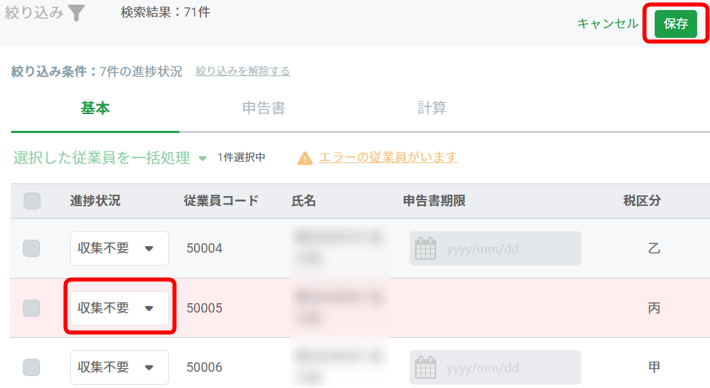Expand 選択した従業員を一括処理 menu
Screen dimensions: 710x388
click(110, 158)
